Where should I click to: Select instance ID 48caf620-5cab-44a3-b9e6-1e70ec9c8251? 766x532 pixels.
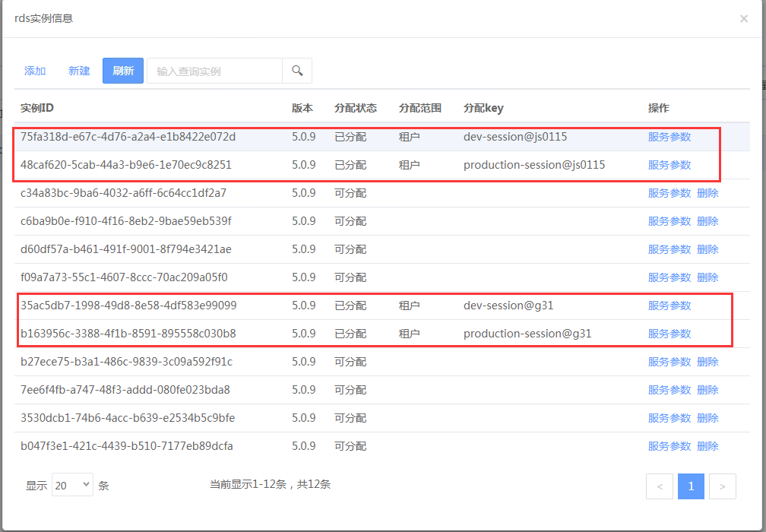pos(126,165)
